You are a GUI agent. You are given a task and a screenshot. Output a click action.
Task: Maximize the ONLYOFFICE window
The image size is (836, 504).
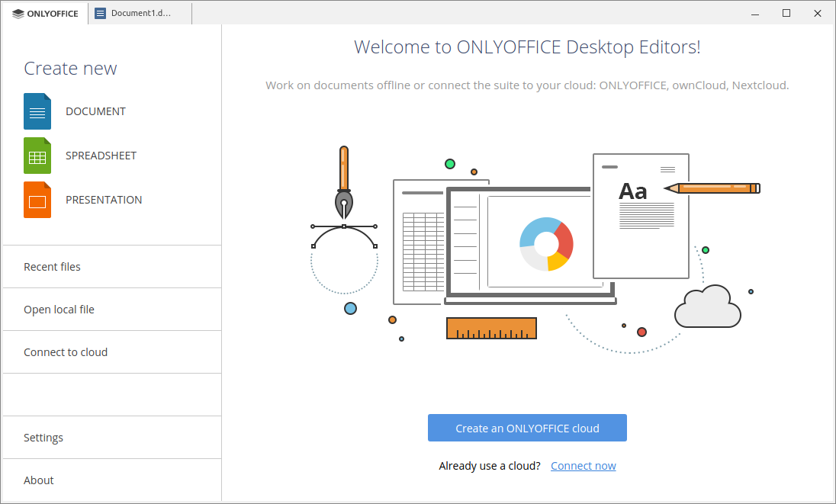click(786, 13)
